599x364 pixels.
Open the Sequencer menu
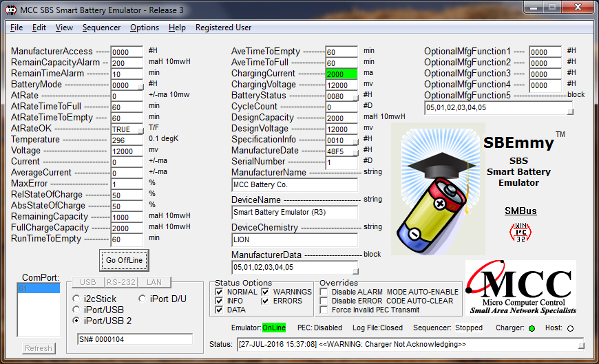click(101, 28)
